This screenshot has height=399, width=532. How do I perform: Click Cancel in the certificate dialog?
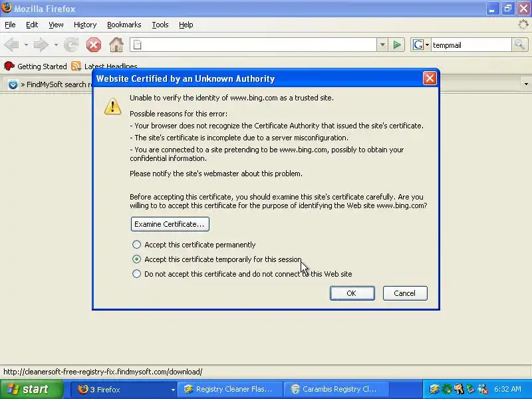click(405, 293)
